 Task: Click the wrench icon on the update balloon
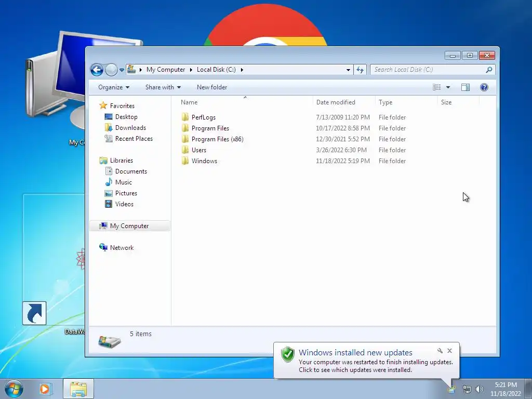tap(440, 351)
